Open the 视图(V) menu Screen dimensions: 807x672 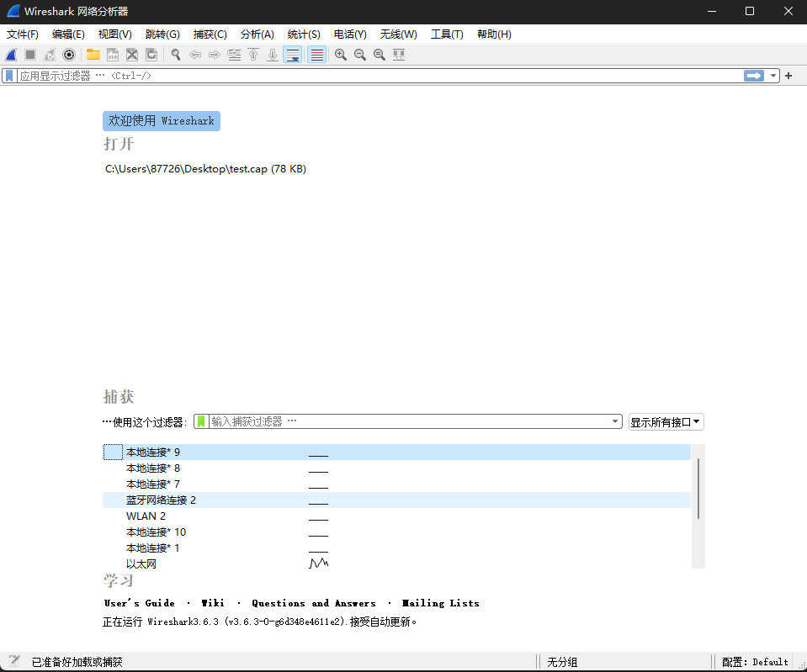(114, 34)
